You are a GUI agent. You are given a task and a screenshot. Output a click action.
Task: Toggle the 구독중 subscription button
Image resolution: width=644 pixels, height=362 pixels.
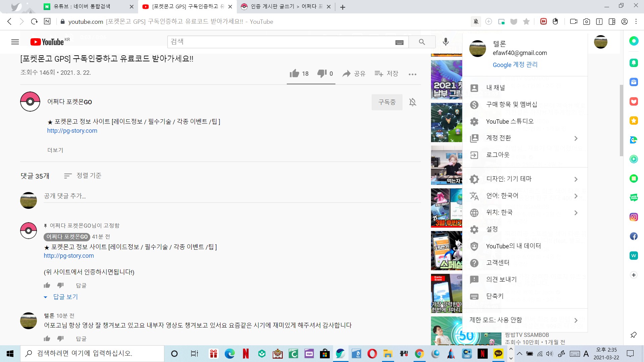tap(387, 102)
